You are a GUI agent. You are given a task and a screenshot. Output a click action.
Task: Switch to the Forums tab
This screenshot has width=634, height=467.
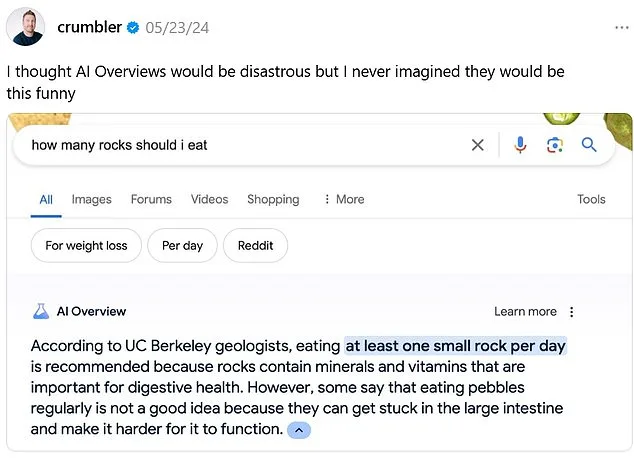coord(151,199)
